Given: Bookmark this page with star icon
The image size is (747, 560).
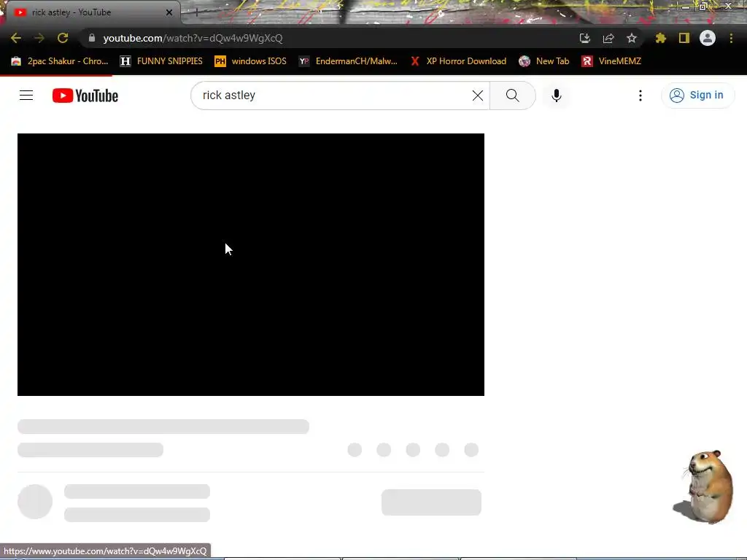Looking at the screenshot, I should 632,38.
